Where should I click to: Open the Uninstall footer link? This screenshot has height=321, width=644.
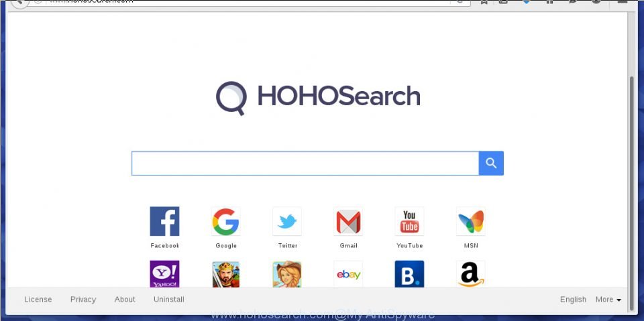(x=169, y=300)
